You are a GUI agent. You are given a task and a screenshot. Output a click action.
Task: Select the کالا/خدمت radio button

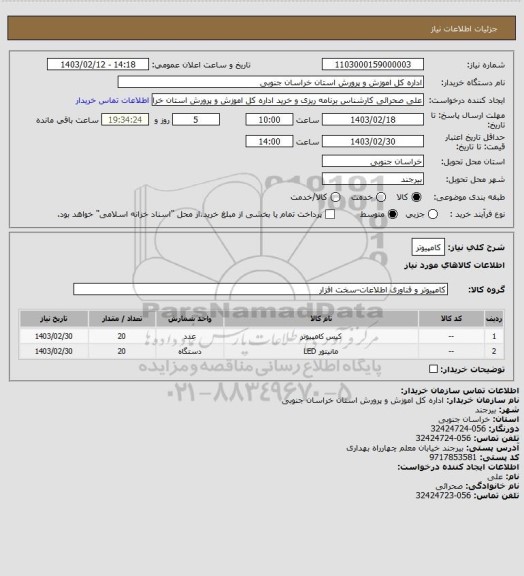335,197
